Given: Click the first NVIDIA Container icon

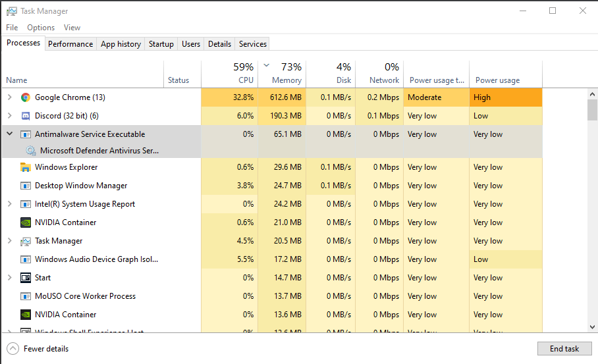Looking at the screenshot, I should click(26, 222).
